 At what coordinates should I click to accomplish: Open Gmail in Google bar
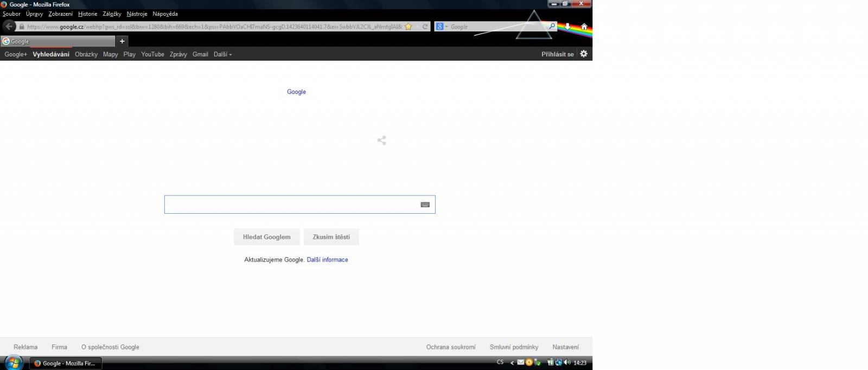[x=200, y=54]
